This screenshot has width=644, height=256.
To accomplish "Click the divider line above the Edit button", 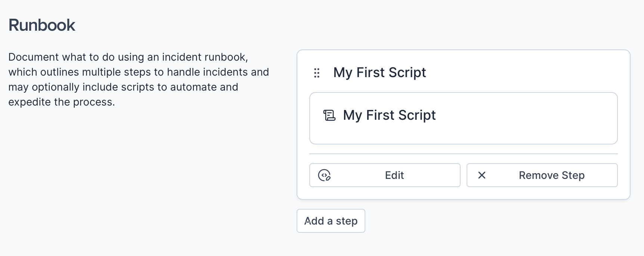I will click(x=463, y=154).
